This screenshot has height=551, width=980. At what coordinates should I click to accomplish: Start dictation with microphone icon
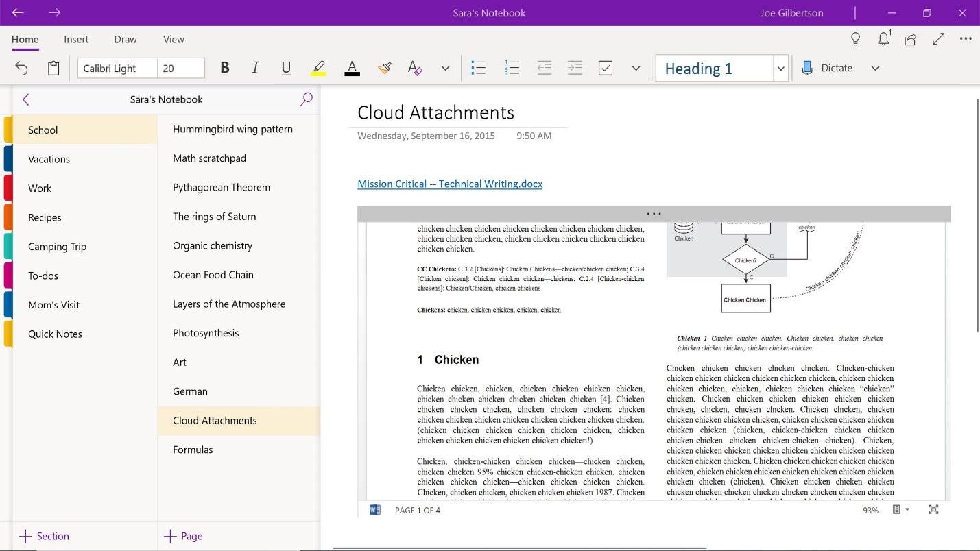[x=807, y=68]
